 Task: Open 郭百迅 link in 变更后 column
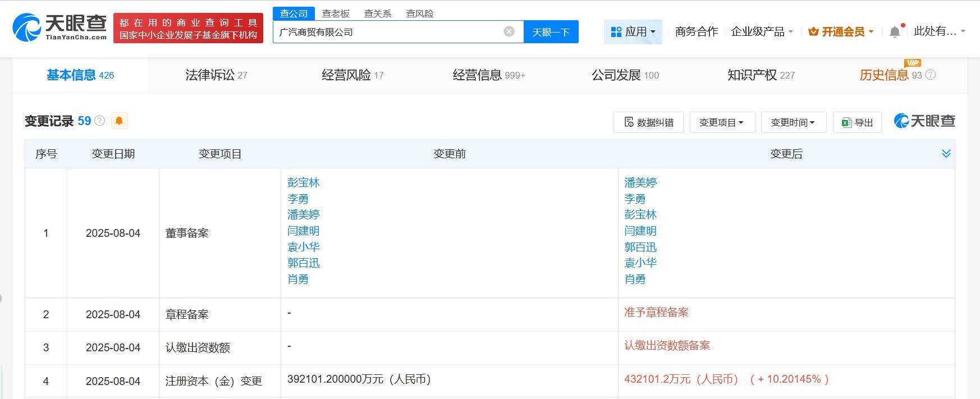[640, 247]
